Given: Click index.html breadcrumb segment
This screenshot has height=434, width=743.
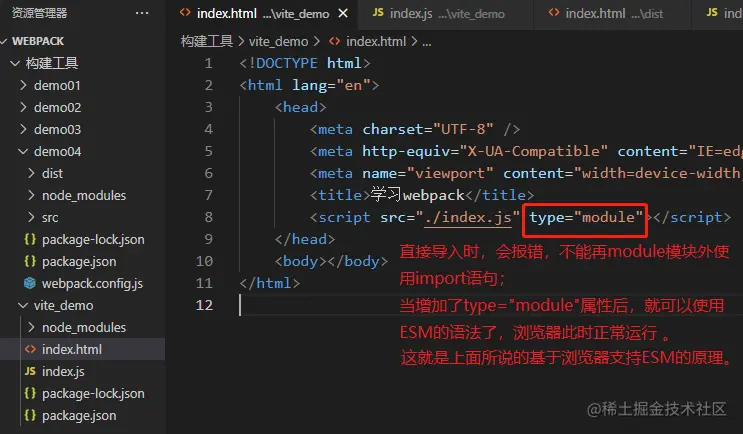Looking at the screenshot, I should [x=376, y=41].
